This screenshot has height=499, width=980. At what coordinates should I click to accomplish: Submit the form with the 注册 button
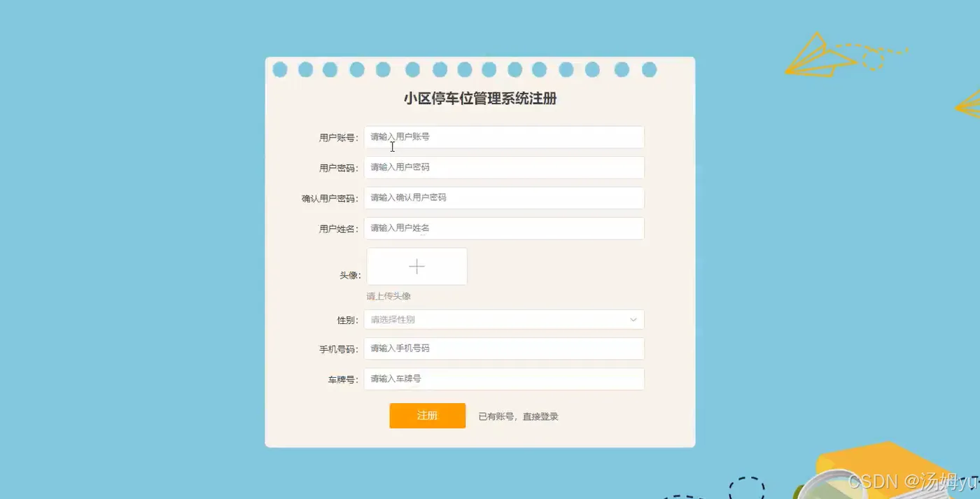coord(428,416)
